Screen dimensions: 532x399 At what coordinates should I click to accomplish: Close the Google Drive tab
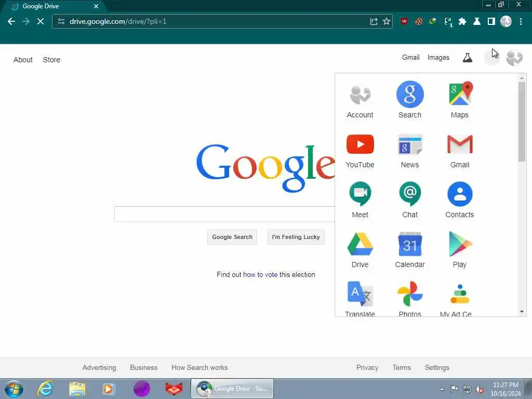(x=96, y=6)
